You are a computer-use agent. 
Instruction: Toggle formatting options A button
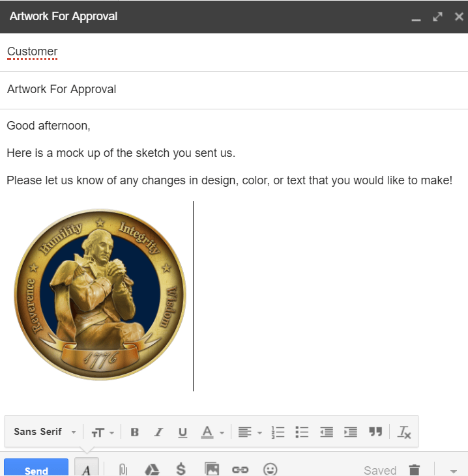[x=86, y=469]
